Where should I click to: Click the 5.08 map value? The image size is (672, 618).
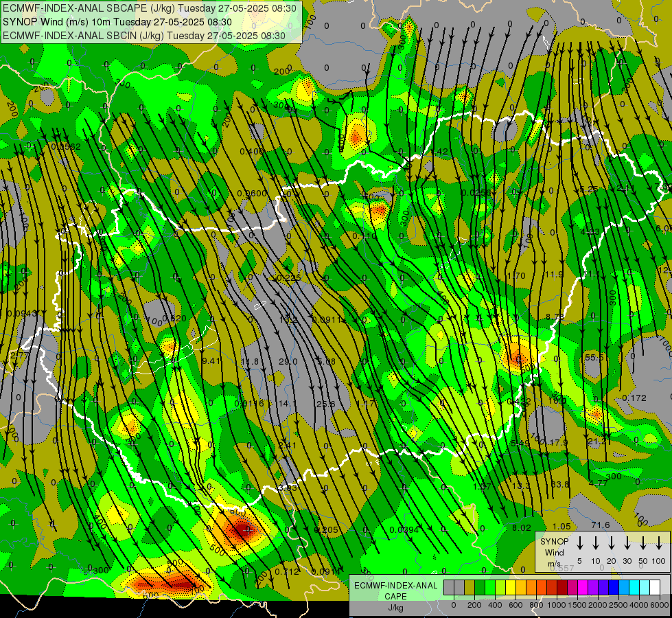(326, 362)
